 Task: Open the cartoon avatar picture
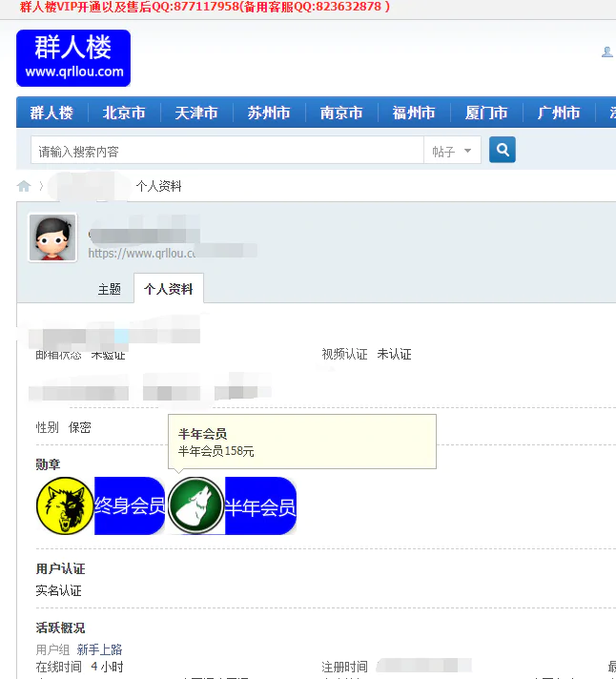52,237
